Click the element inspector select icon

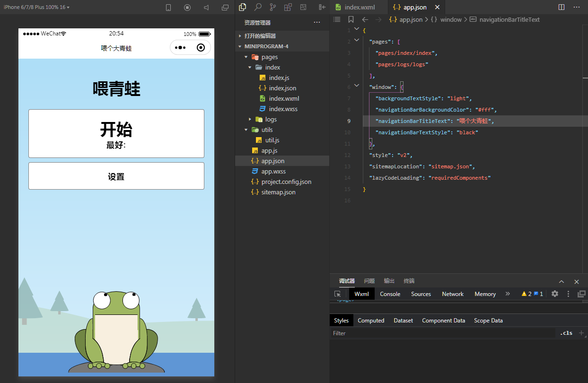tap(337, 294)
